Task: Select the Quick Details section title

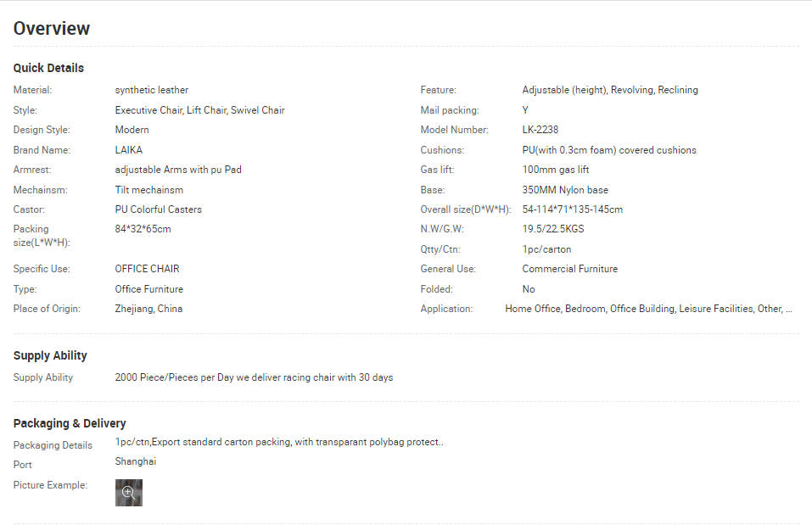Action: pos(48,68)
